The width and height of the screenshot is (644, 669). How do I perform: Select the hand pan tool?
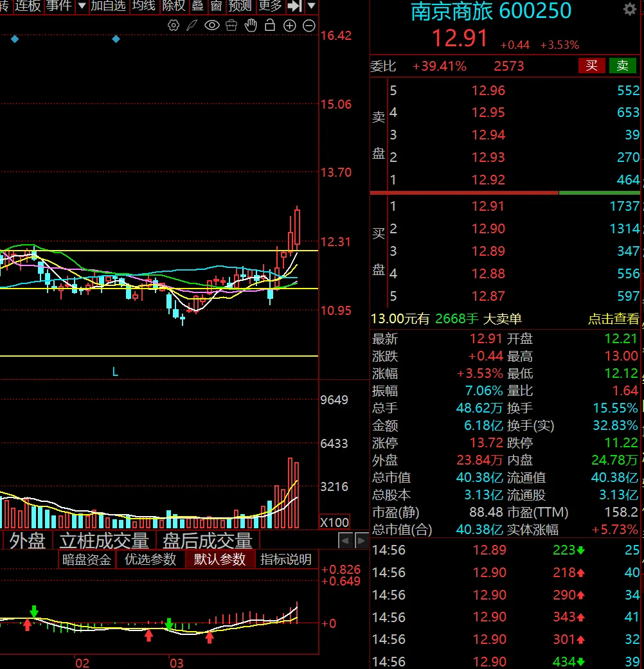[251, 26]
